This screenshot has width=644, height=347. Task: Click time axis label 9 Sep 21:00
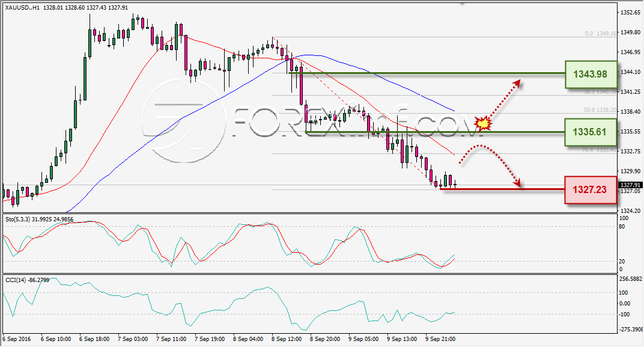(x=440, y=339)
